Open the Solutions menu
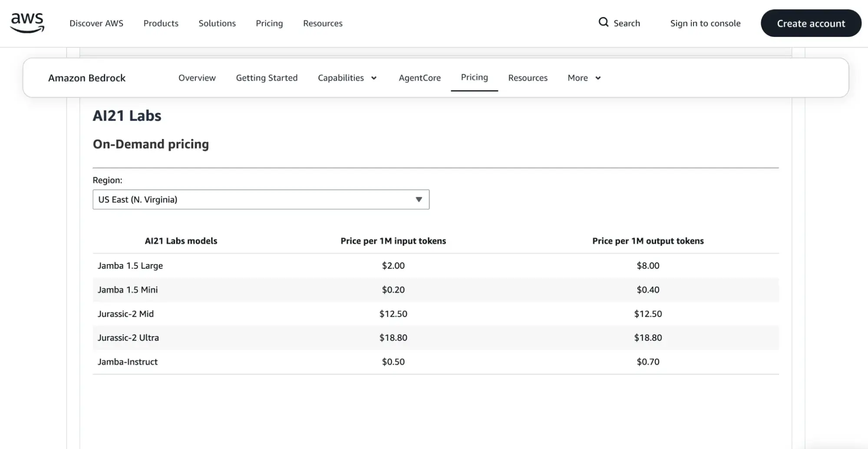This screenshot has height=449, width=868. click(x=217, y=23)
